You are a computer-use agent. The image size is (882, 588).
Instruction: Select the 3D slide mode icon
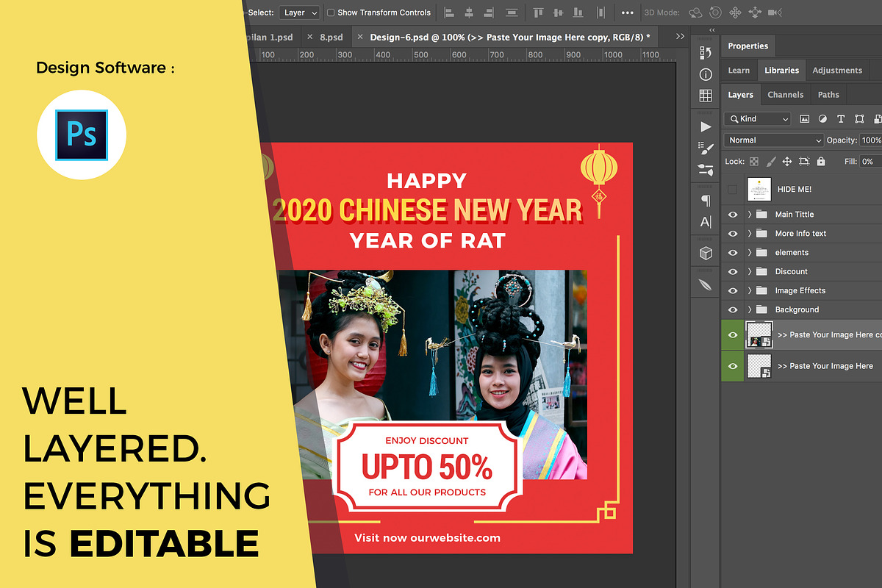point(754,12)
